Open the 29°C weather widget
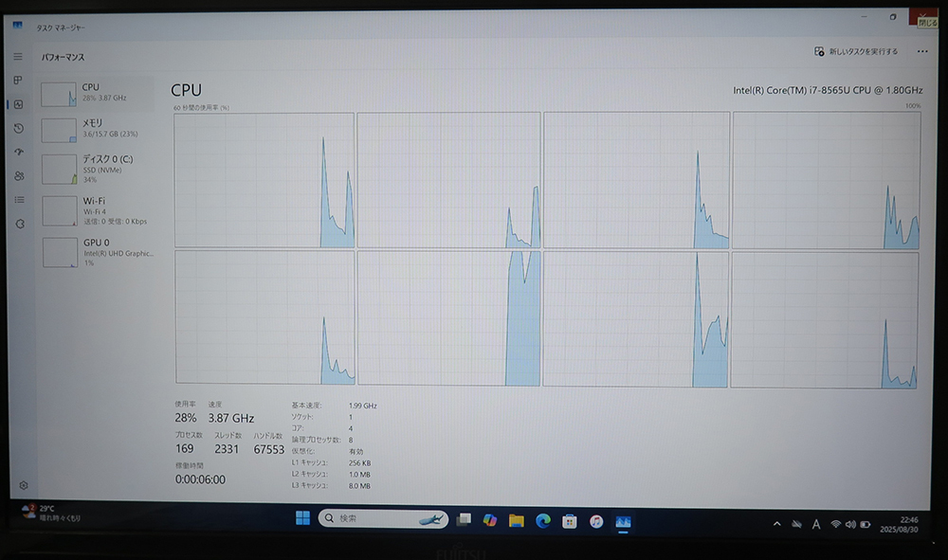The height and width of the screenshot is (560, 948). (51, 513)
